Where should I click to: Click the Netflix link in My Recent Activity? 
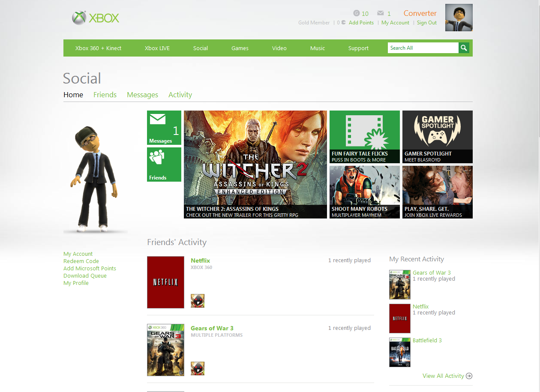[x=420, y=306]
